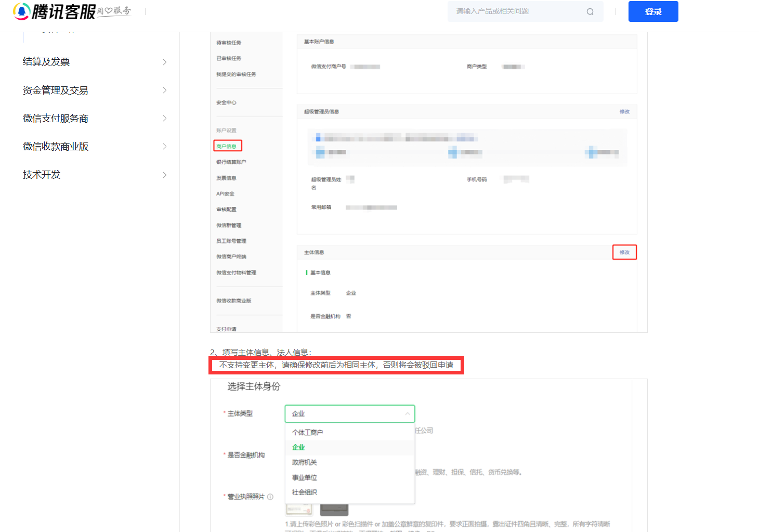Expand the 微信支付服务商 chevron
Viewport: 759px width, 532px height.
(165, 119)
